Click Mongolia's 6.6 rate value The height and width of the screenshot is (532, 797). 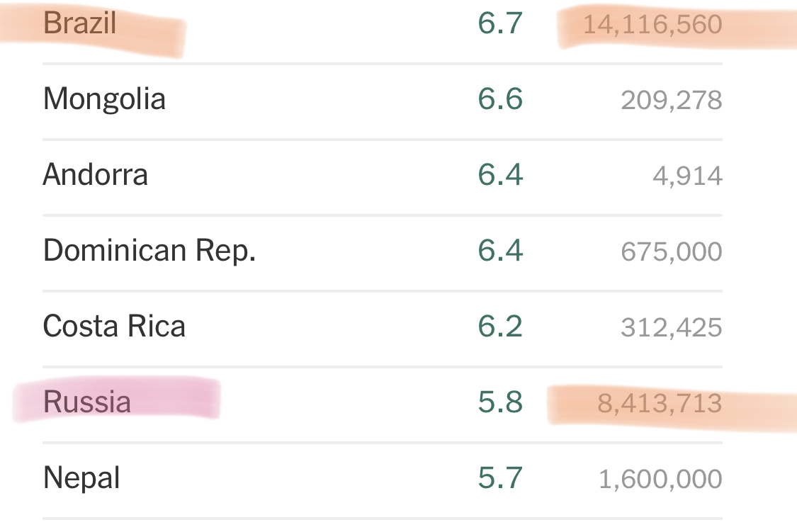tap(500, 99)
